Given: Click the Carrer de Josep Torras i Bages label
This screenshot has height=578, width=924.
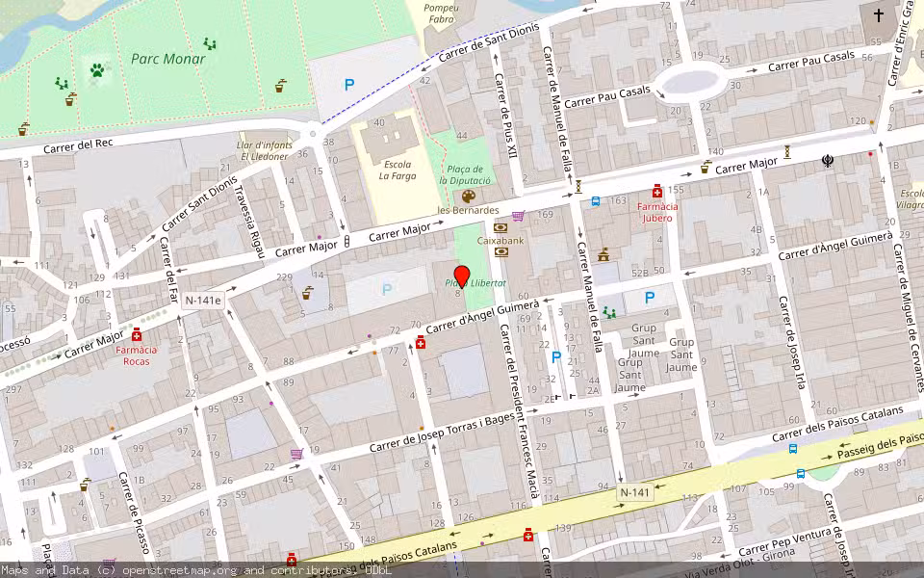Looking at the screenshot, I should [442, 432].
